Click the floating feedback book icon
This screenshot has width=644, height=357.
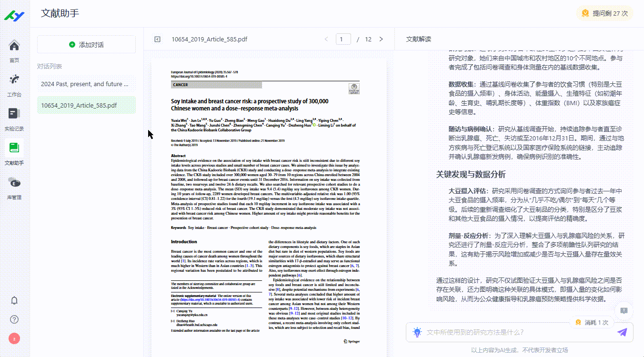click(624, 311)
